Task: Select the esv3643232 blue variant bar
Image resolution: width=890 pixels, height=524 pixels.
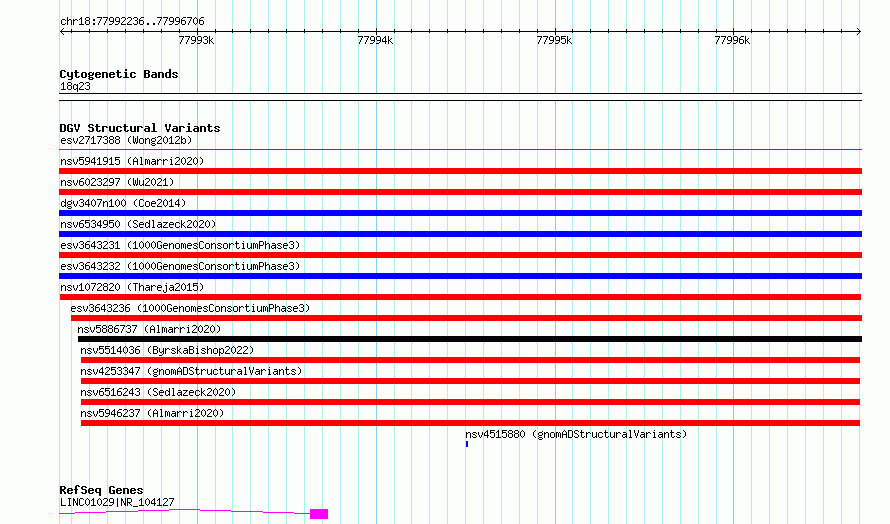Action: coord(460,276)
